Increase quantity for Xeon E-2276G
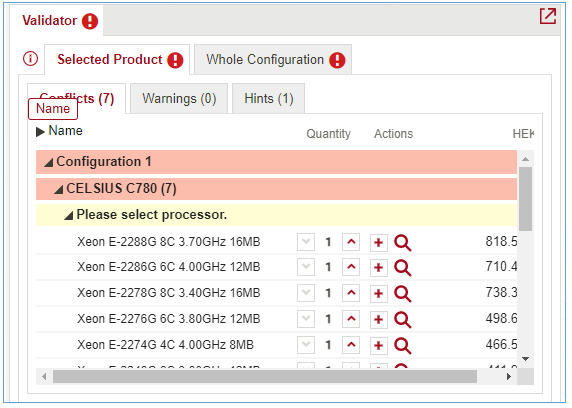The image size is (572, 408). tap(351, 319)
